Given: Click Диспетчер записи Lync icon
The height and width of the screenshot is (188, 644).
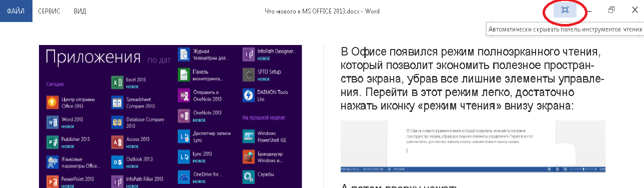Looking at the screenshot, I should click(x=184, y=136).
